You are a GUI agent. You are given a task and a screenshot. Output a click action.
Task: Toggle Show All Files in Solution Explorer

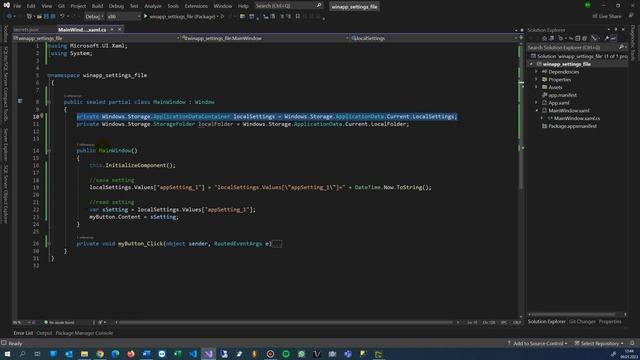coord(584,38)
